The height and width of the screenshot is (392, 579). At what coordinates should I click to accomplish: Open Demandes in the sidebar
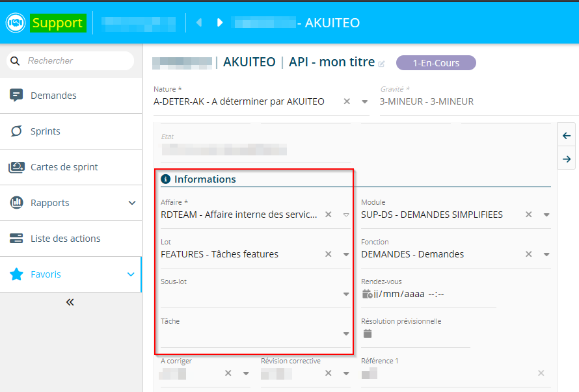click(53, 96)
